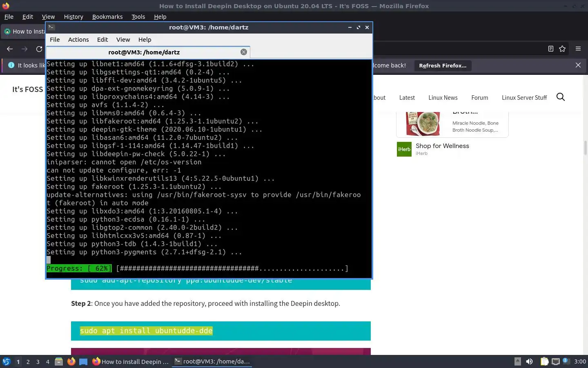
Task: Bookmark this page with the star icon
Action: 562,49
